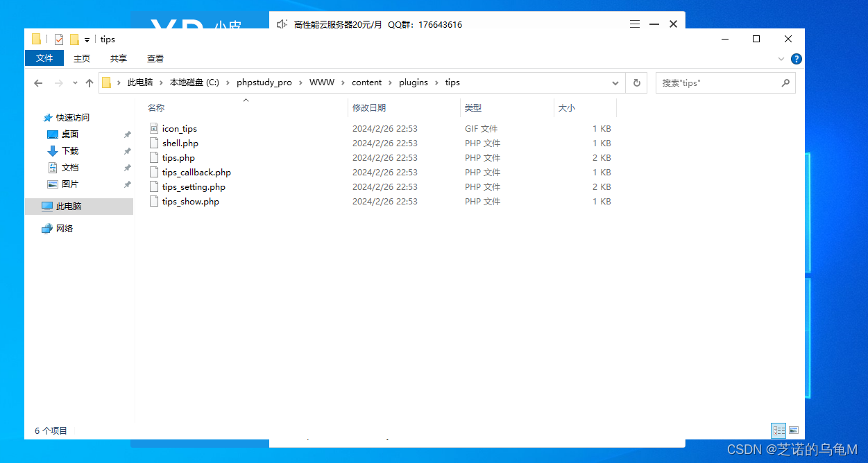Click speaker icon in phpstudy window
The image size is (868, 463).
[282, 24]
